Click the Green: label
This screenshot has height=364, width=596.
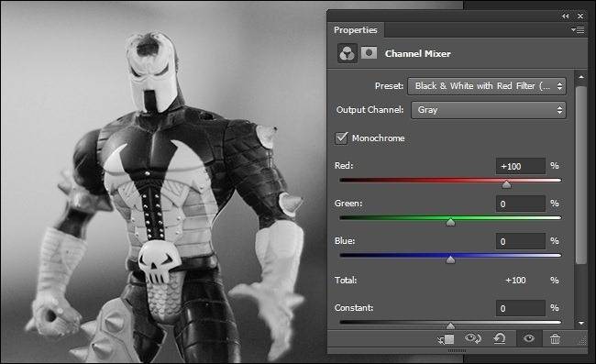click(348, 204)
